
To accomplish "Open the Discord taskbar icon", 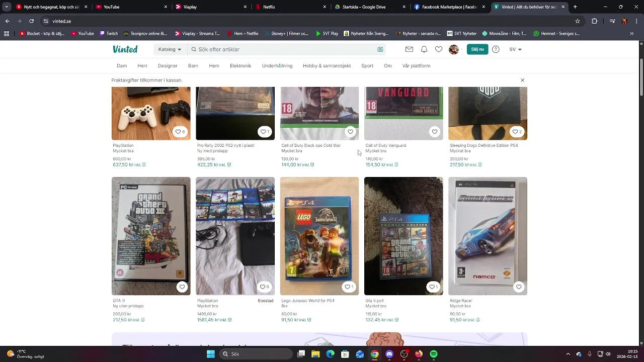I will pos(389,354).
